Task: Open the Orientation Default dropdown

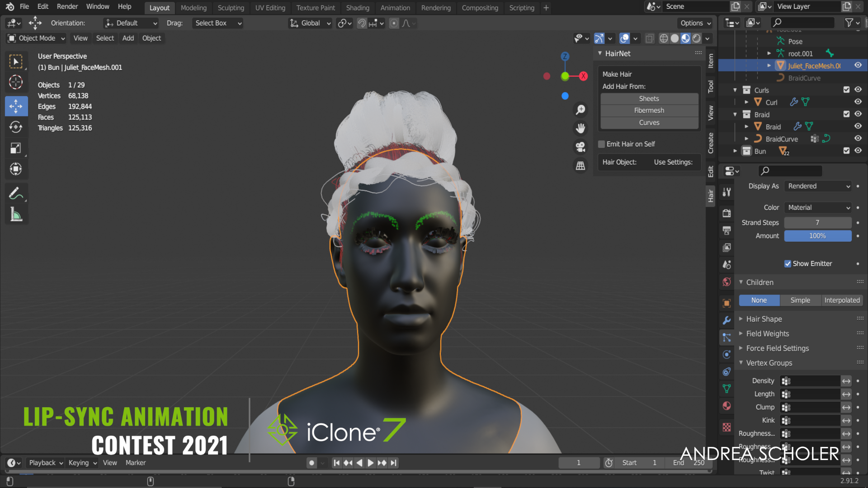Action: pos(131,23)
